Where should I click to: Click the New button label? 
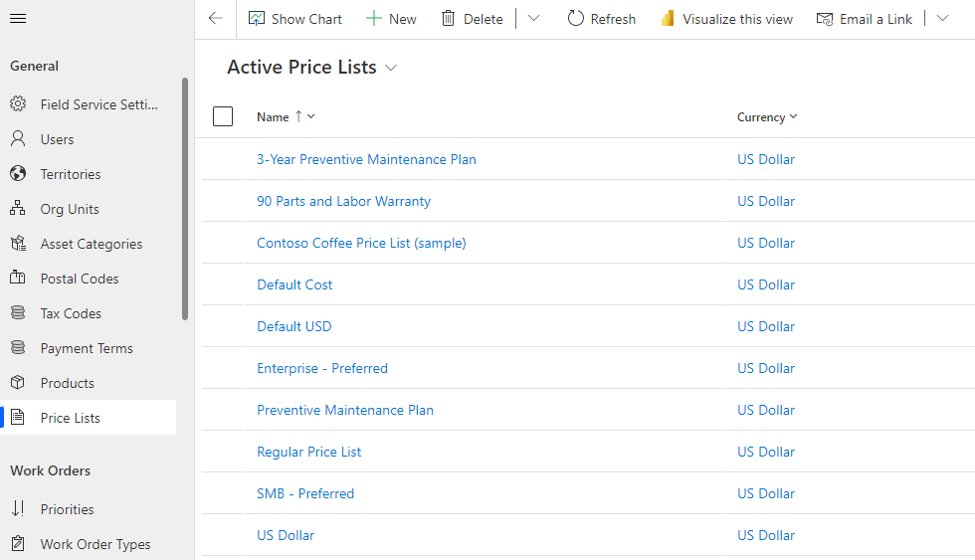403,19
